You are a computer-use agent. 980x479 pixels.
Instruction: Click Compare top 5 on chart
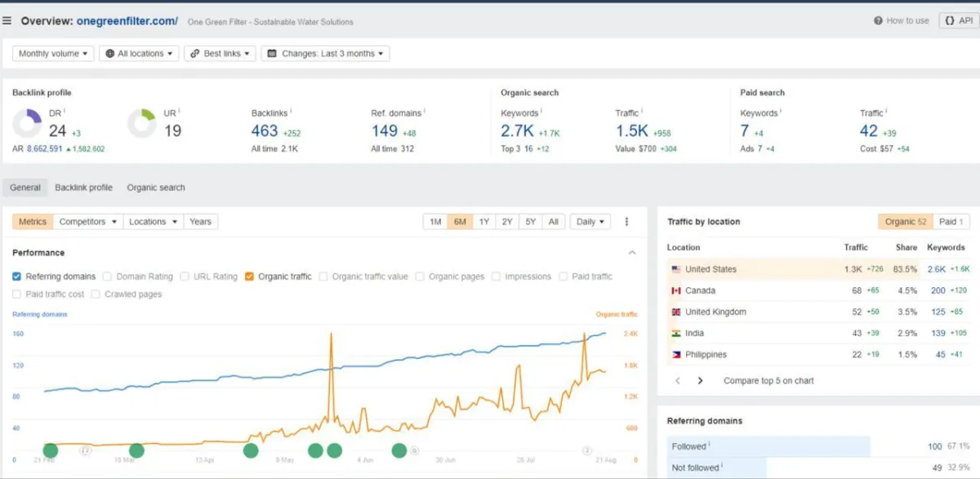(x=768, y=381)
